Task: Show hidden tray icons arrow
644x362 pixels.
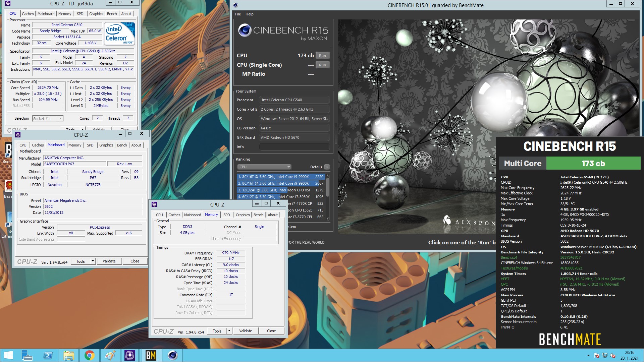Action: [x=588, y=355]
